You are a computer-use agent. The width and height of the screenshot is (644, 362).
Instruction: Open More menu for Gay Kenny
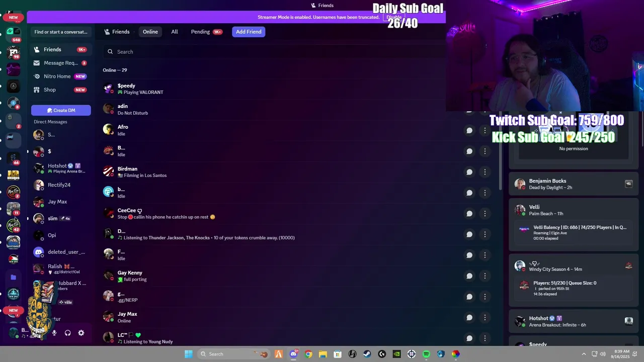point(485,276)
